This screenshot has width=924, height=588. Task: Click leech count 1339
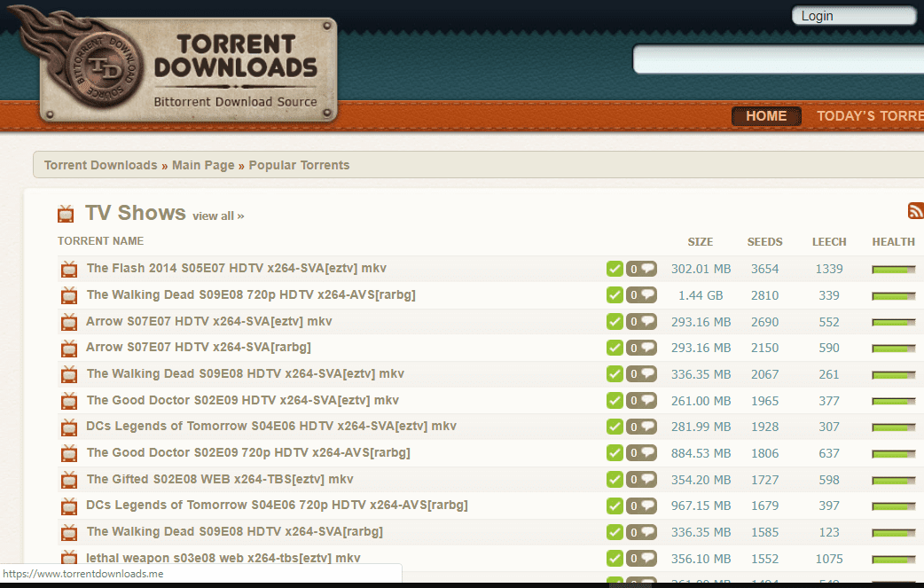tap(829, 270)
